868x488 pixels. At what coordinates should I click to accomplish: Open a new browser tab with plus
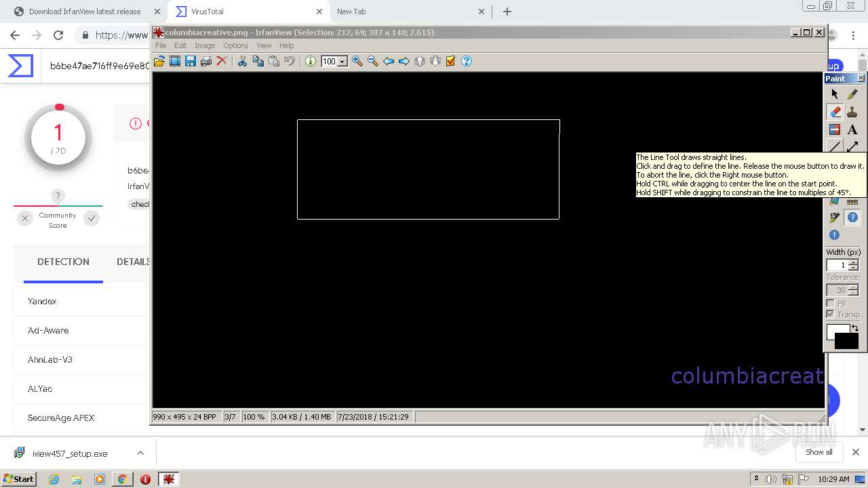coord(507,12)
